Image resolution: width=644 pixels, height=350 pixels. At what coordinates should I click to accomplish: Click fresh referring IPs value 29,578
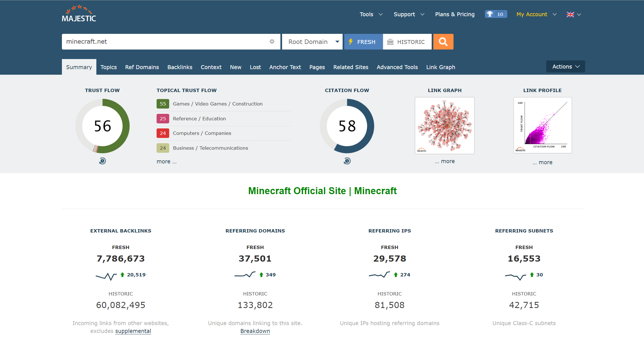point(390,259)
